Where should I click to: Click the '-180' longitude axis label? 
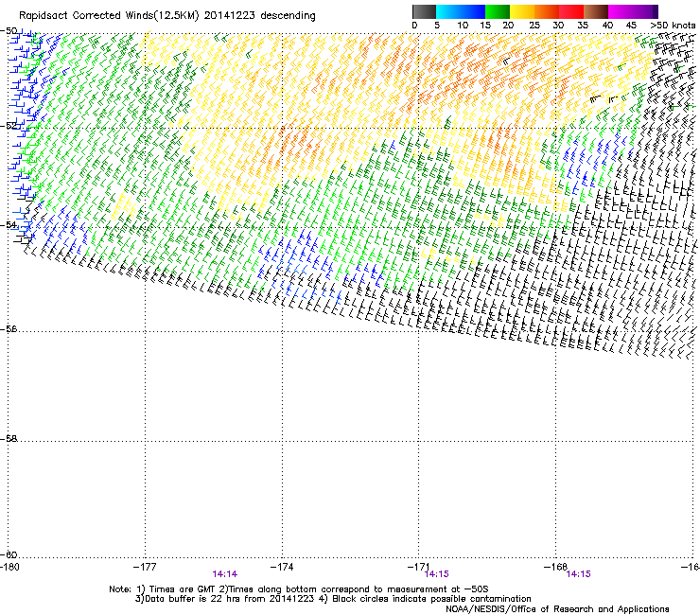[x=9, y=567]
